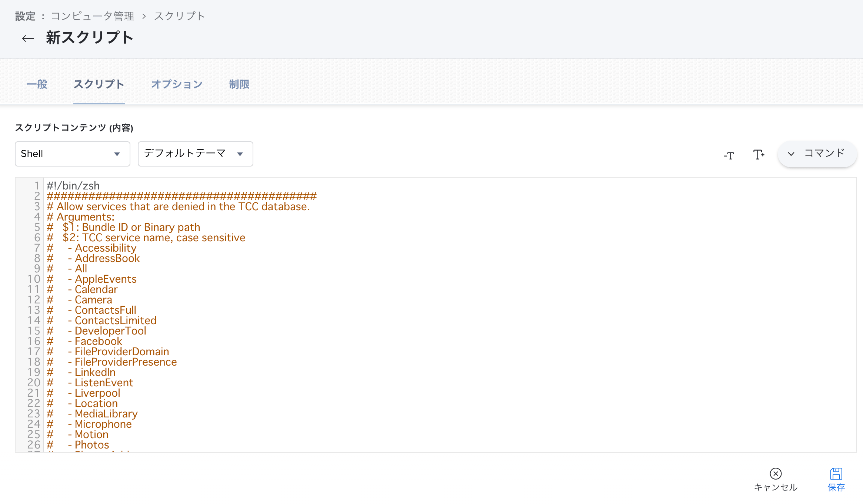Click the '# Arguments:' comment line
The height and width of the screenshot is (504, 863).
pyautogui.click(x=81, y=217)
